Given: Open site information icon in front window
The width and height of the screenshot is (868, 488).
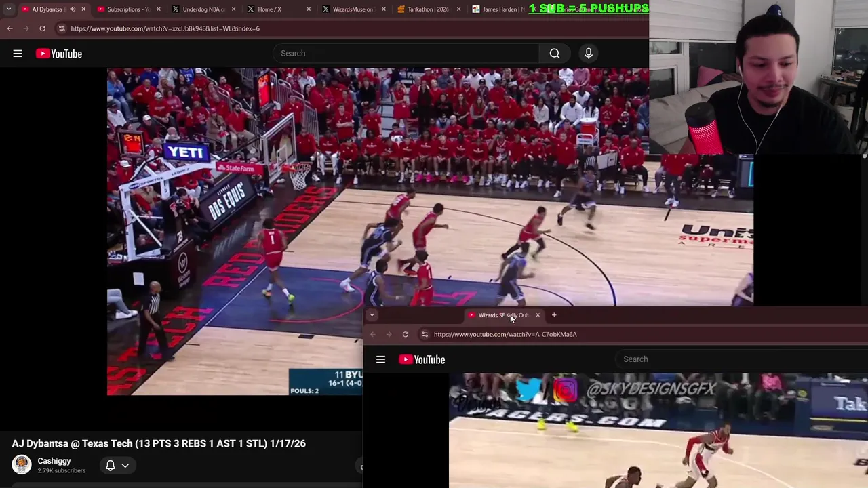Looking at the screenshot, I should point(425,334).
